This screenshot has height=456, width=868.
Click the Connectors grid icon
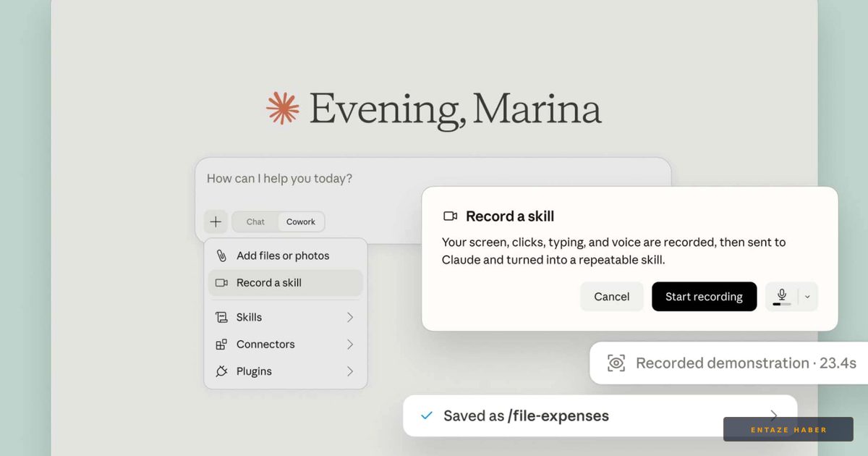tap(221, 345)
